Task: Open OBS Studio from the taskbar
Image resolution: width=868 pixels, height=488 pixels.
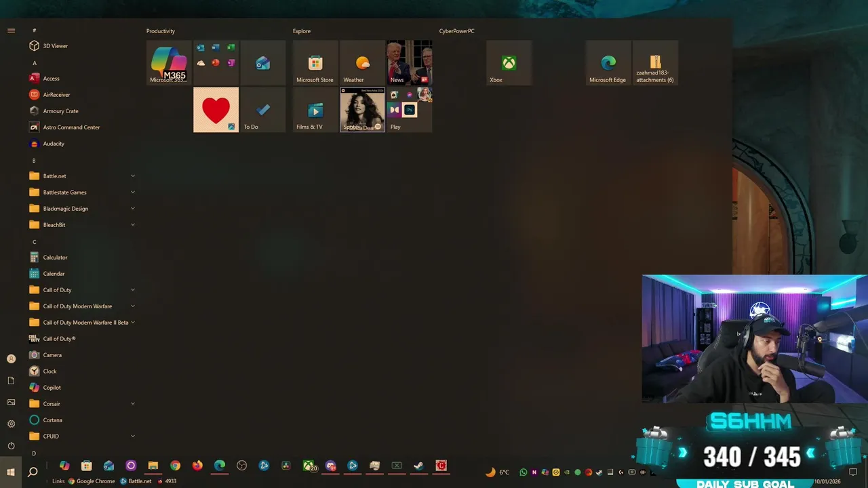Action: (x=242, y=466)
